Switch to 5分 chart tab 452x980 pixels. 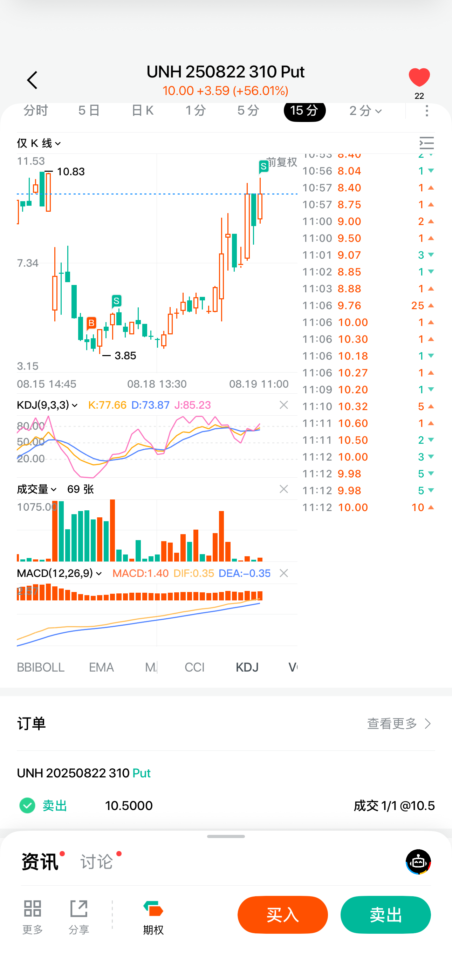coord(248,110)
